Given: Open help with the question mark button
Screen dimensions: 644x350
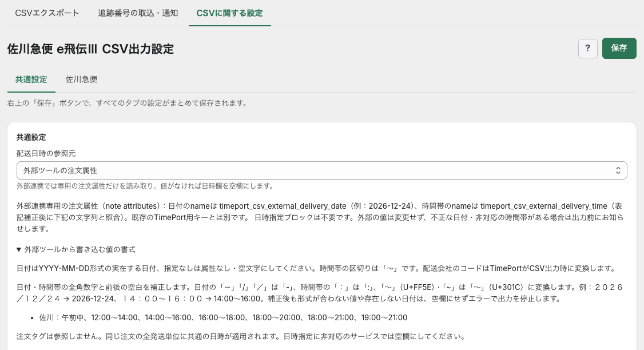Looking at the screenshot, I should pos(588,49).
